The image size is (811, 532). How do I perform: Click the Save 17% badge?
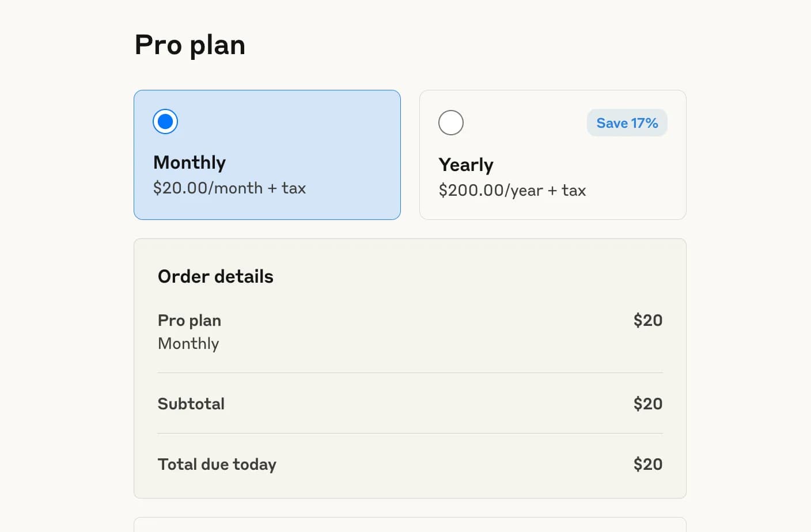[627, 123]
